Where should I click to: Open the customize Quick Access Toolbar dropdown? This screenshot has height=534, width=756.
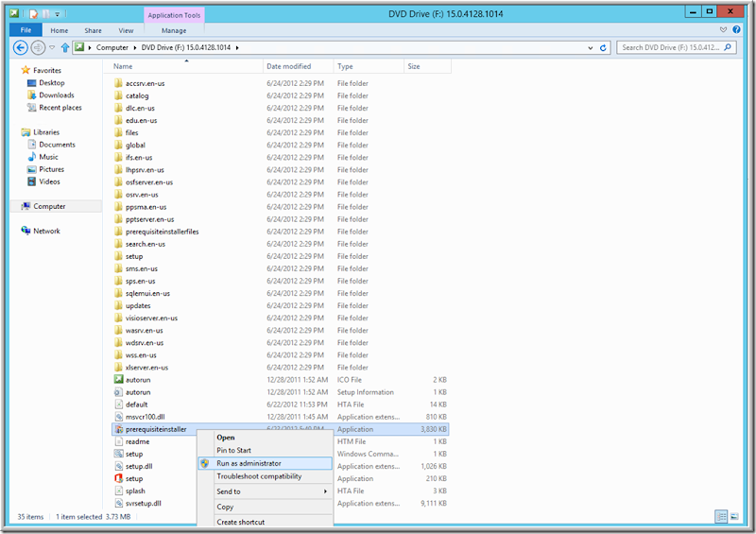[57, 14]
